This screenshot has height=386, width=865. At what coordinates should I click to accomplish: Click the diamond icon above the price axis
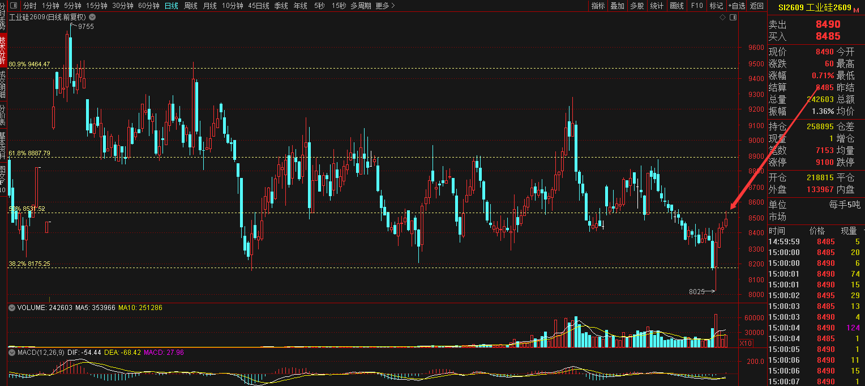(722, 18)
